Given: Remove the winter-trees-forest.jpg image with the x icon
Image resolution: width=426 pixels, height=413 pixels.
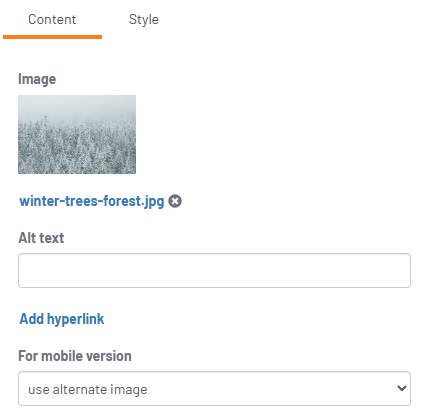Looking at the screenshot, I should [175, 201].
